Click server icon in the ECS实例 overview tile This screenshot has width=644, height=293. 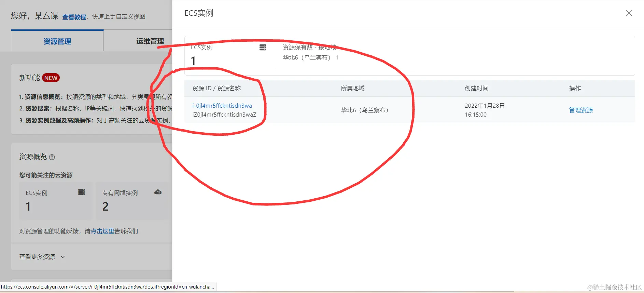tap(81, 192)
